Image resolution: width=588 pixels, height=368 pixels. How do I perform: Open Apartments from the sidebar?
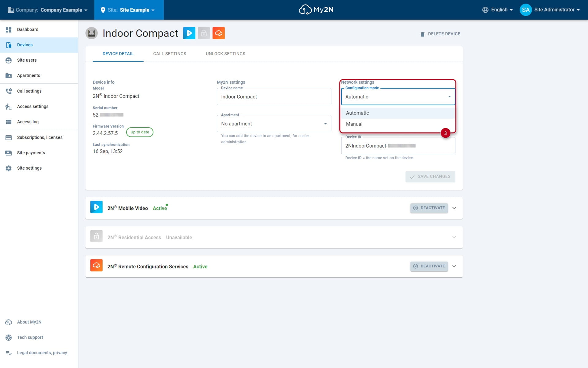coord(39,75)
